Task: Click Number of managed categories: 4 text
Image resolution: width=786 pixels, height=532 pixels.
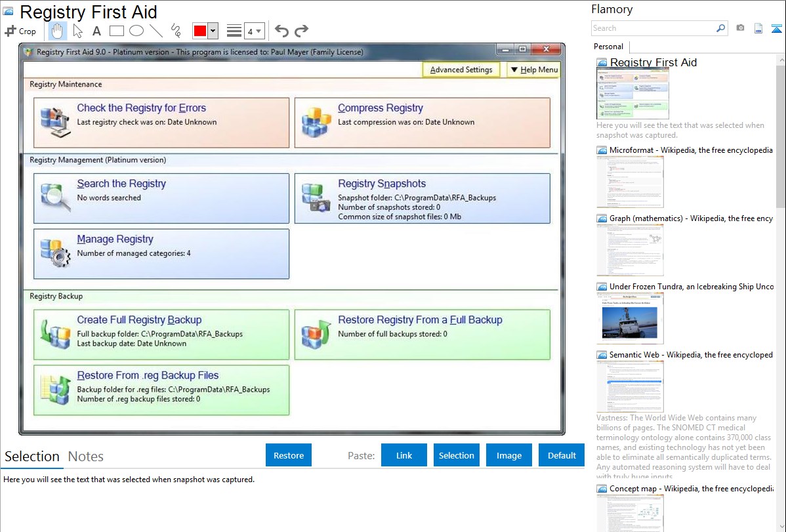Action: coord(134,253)
